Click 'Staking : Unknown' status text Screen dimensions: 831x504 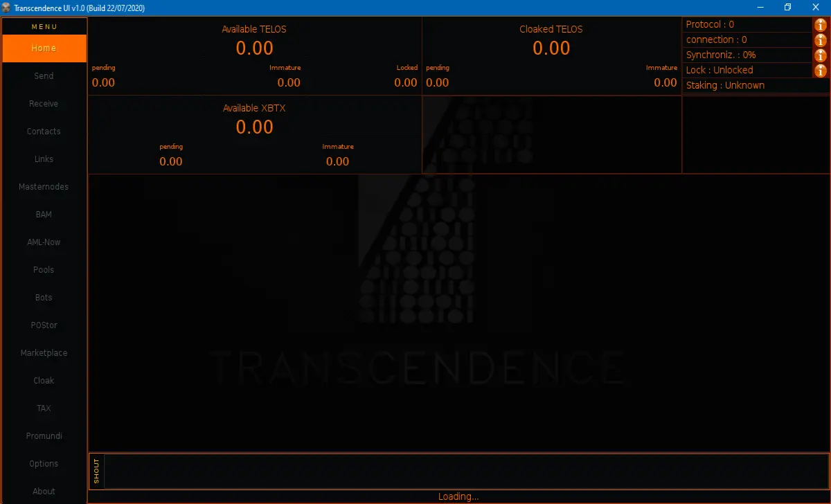(x=725, y=85)
